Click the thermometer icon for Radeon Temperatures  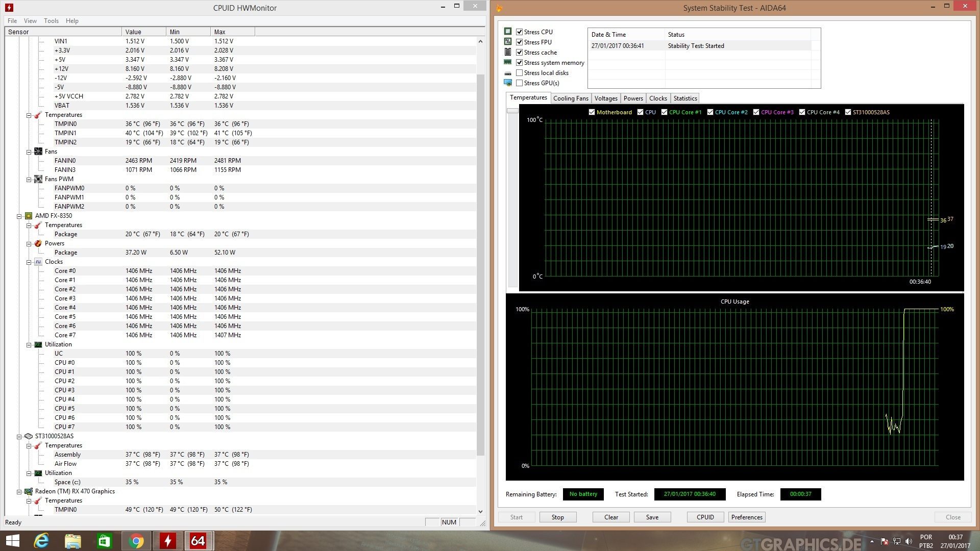[x=38, y=500]
